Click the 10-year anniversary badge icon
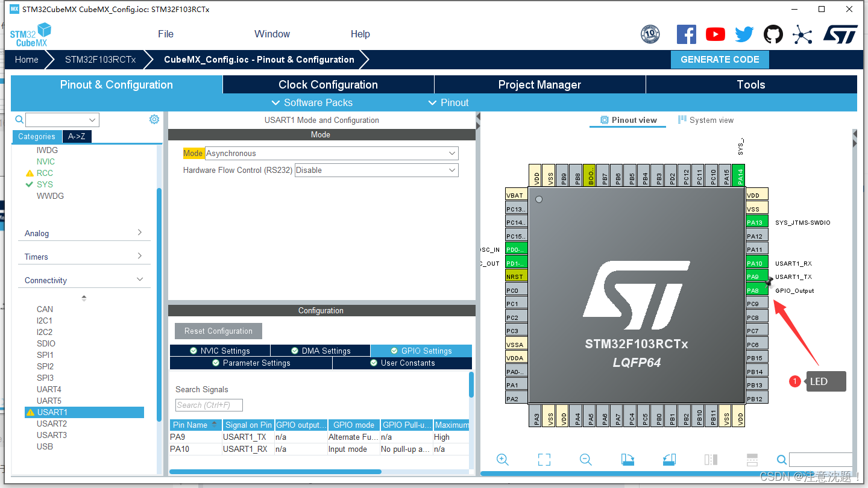The image size is (868, 488). (650, 34)
